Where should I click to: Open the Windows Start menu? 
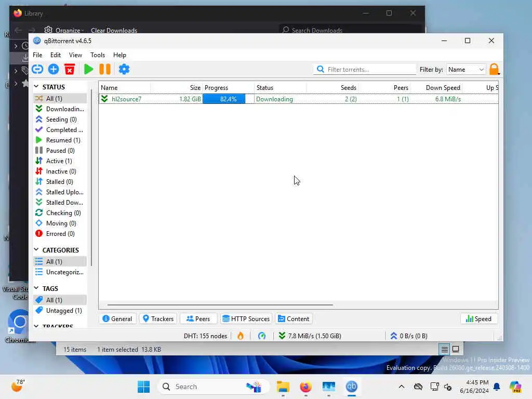tap(143, 387)
